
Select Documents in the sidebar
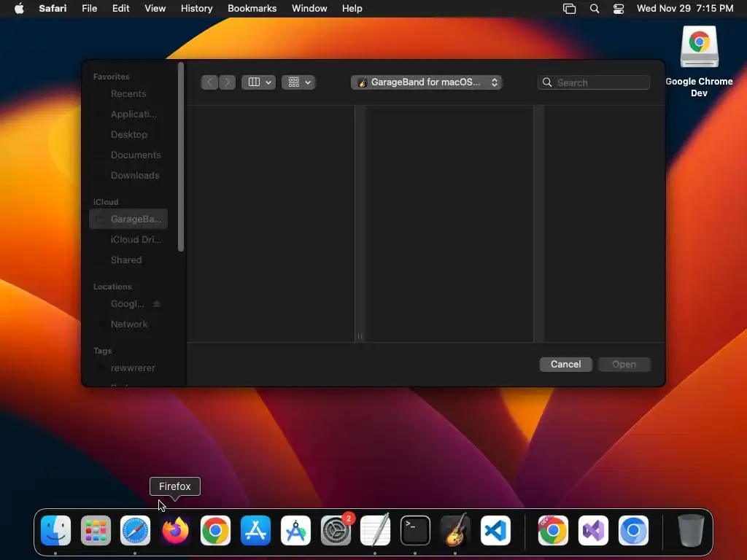[128, 155]
